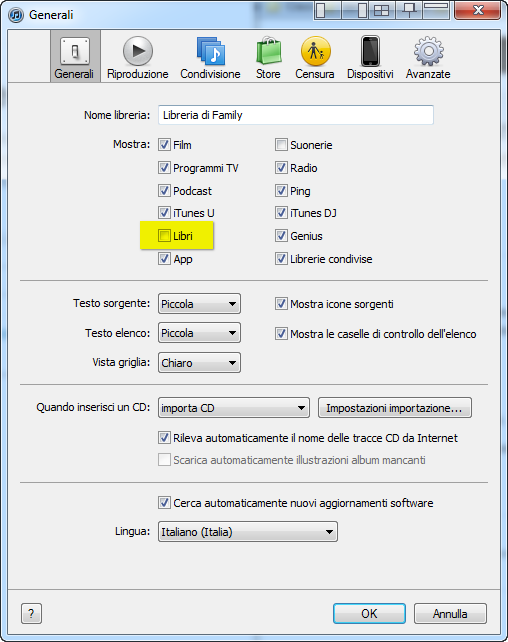Image resolution: width=508 pixels, height=642 pixels.
Task: Disable Mostra icone sorgenti checkbox
Action: (281, 304)
